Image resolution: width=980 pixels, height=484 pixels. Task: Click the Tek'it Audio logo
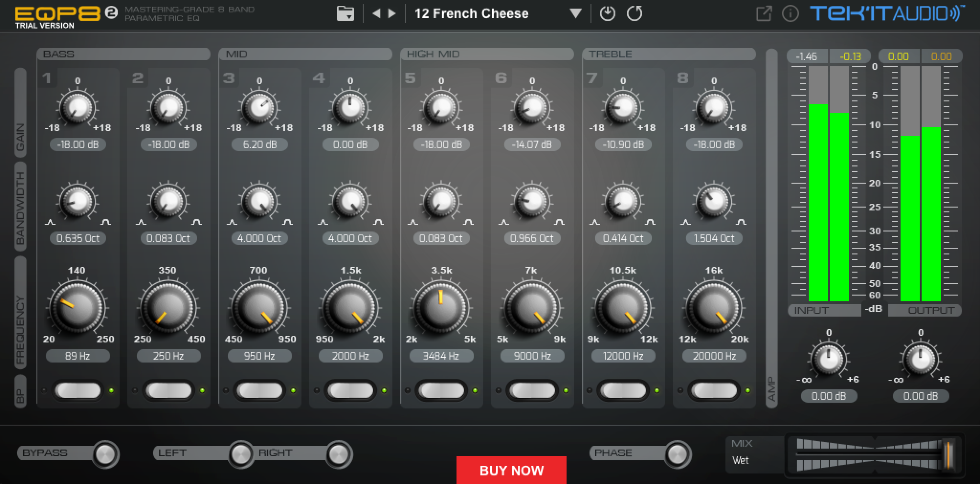tap(886, 13)
